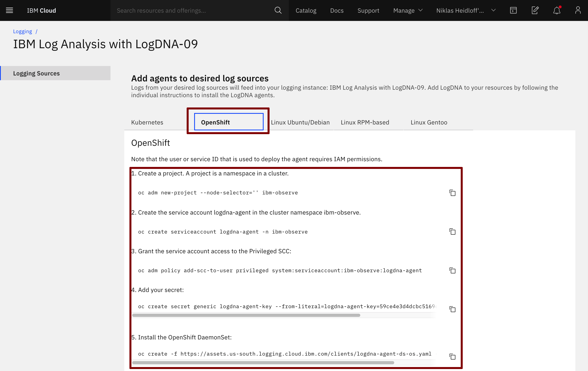Open the hamburger navigation menu

[x=9, y=10]
